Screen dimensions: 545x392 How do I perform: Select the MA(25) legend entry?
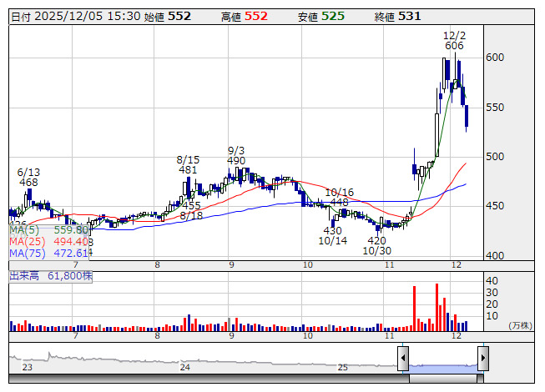[48, 241]
